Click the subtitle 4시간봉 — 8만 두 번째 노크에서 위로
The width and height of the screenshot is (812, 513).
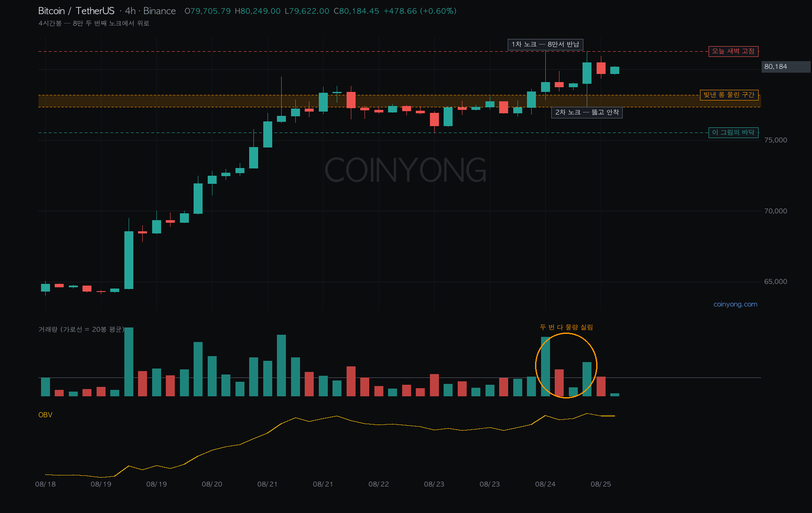pyautogui.click(x=94, y=23)
